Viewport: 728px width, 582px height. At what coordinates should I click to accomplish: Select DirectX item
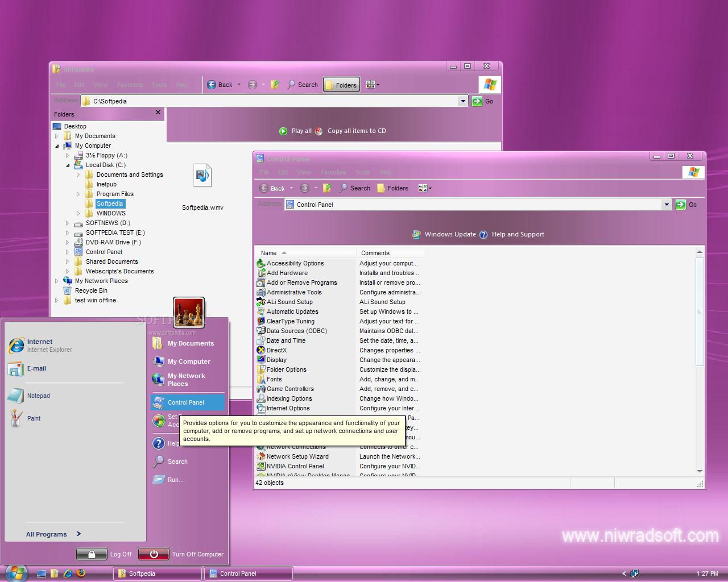tap(272, 350)
